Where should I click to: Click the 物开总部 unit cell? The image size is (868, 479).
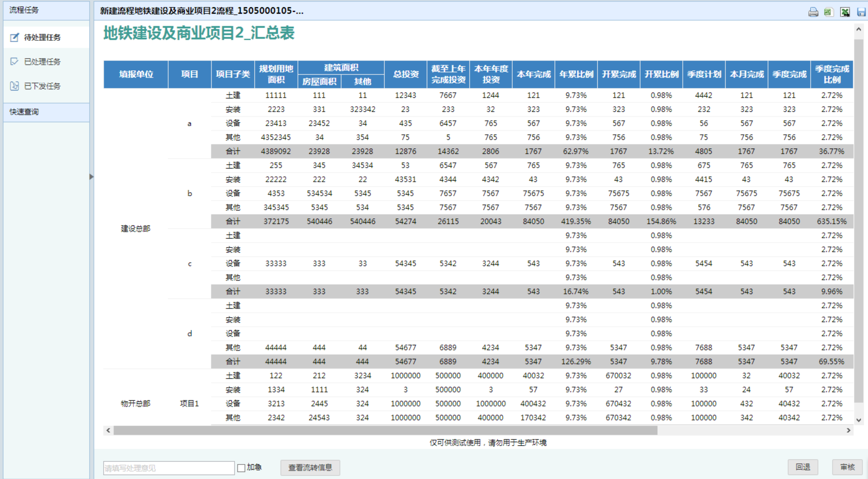tap(136, 403)
